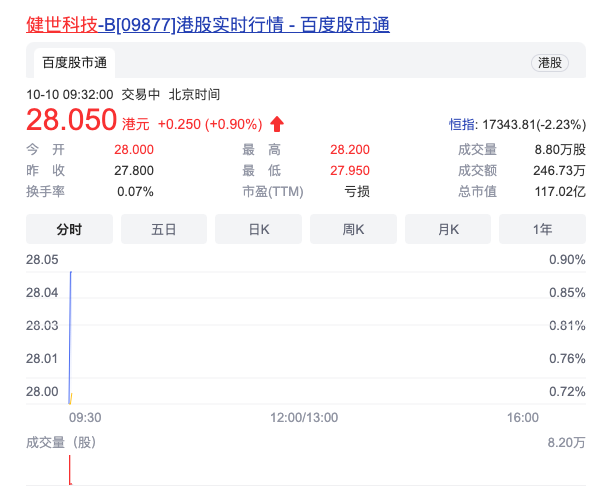Screen dimensions: 613x493
Task: Select the 百度股市通 tab
Action: (x=74, y=63)
